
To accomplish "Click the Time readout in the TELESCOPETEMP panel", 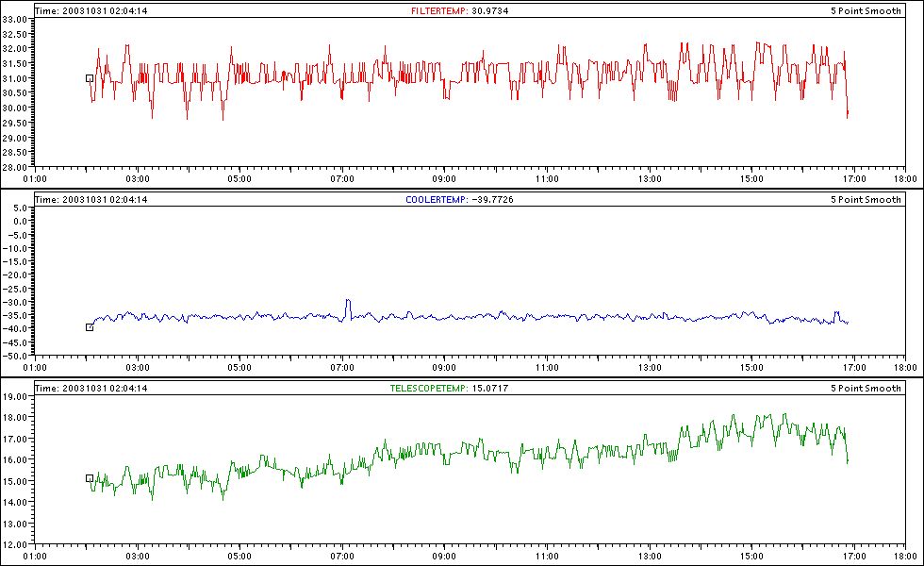I will (x=91, y=388).
